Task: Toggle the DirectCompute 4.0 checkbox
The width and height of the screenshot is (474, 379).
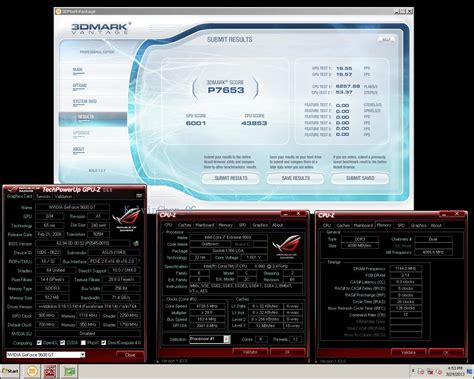Action: point(104,343)
